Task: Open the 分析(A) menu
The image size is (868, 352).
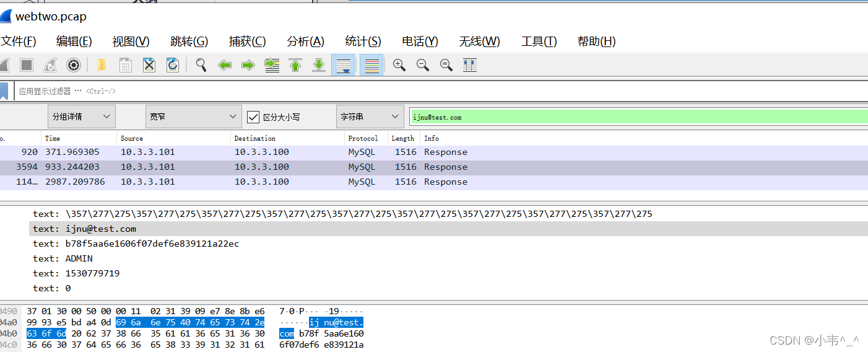Action: click(x=305, y=42)
